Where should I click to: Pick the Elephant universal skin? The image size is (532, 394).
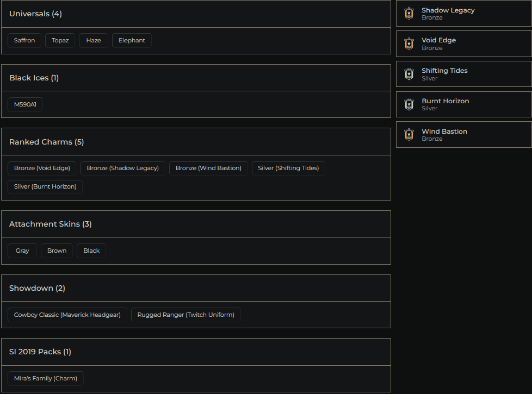tap(131, 40)
